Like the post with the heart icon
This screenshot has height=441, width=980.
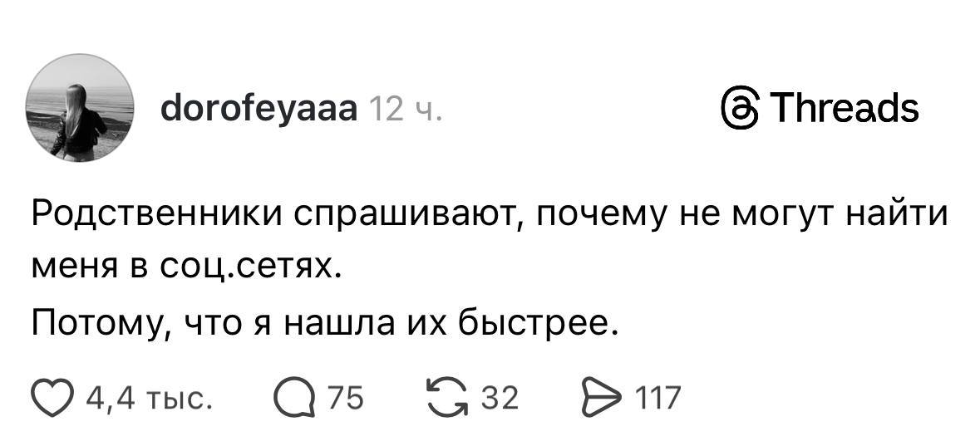click(x=52, y=399)
